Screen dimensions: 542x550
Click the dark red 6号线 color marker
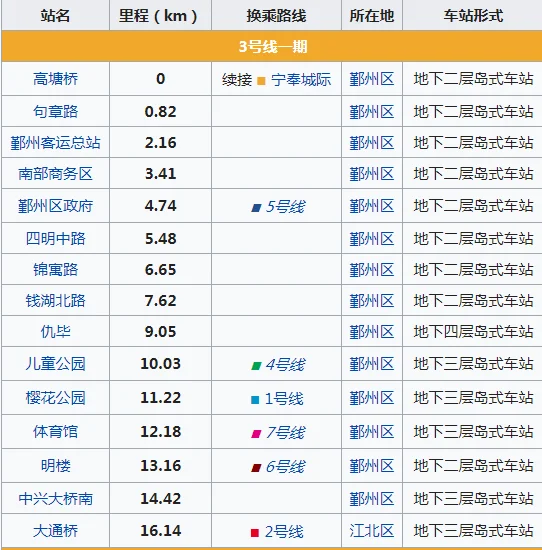pyautogui.click(x=256, y=468)
